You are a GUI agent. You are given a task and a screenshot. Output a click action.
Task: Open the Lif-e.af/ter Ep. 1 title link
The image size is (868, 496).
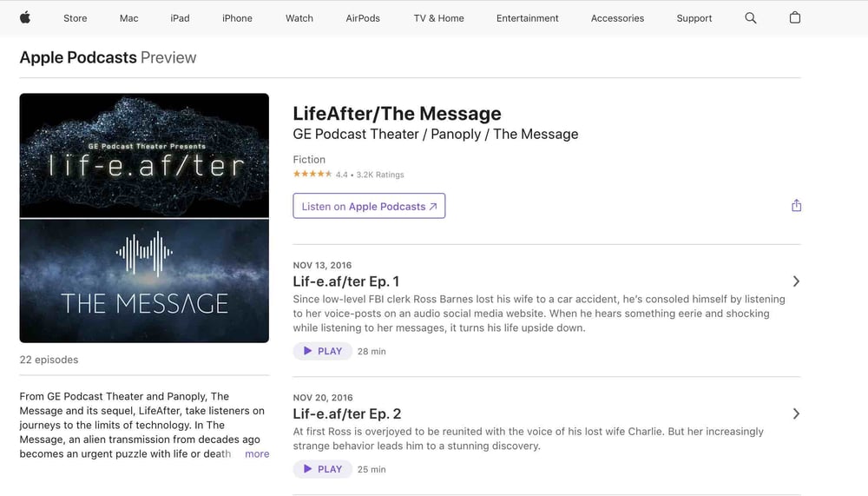pyautogui.click(x=346, y=281)
